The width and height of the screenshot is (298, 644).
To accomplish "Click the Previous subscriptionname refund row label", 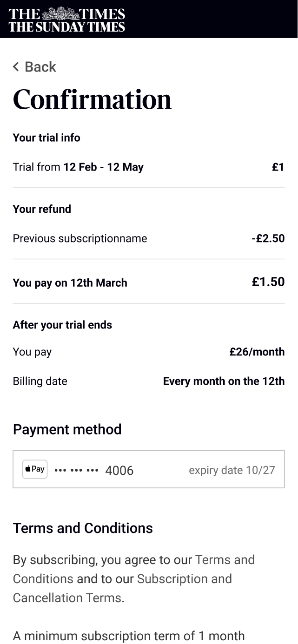I will click(80, 238).
